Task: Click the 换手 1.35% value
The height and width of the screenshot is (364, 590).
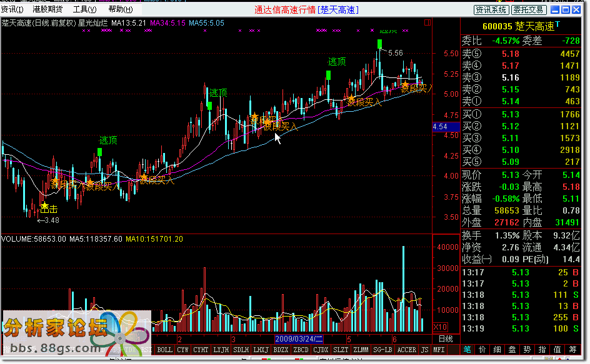Action: (x=507, y=236)
